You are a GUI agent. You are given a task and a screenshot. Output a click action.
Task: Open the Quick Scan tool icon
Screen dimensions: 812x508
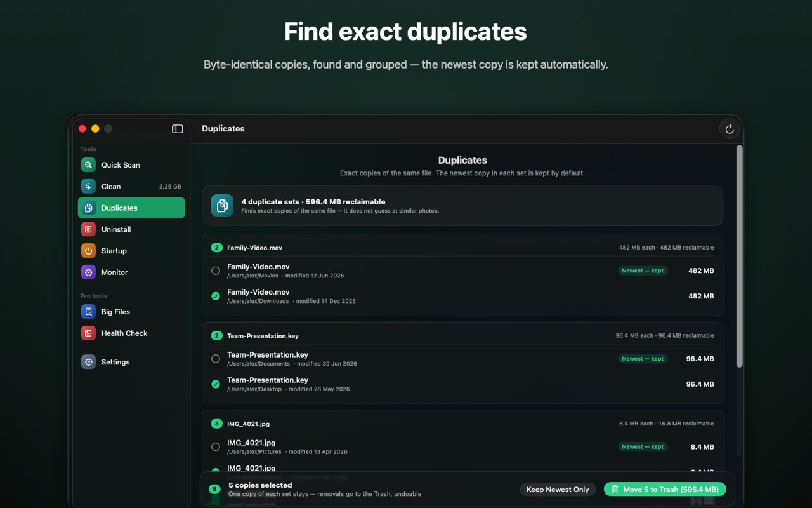click(x=89, y=165)
